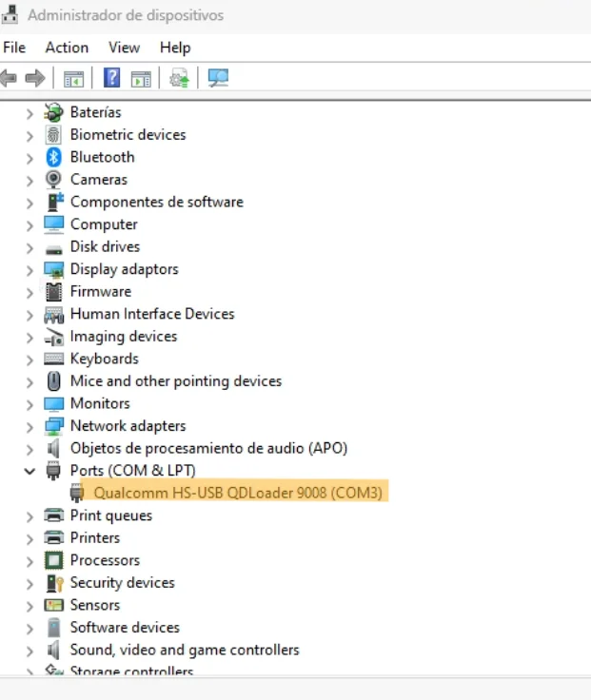This screenshot has width=591, height=700.
Task: Select Sound, video and game controllers label
Action: pos(185,650)
